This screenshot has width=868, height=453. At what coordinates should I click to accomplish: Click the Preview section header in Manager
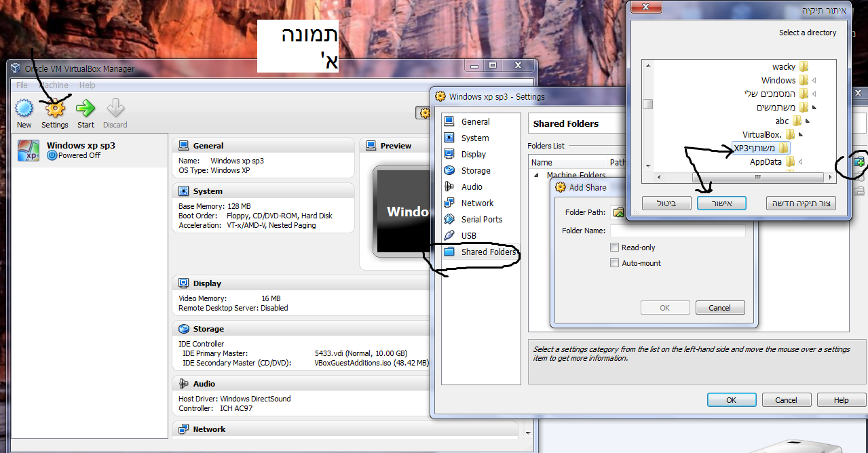pyautogui.click(x=396, y=146)
